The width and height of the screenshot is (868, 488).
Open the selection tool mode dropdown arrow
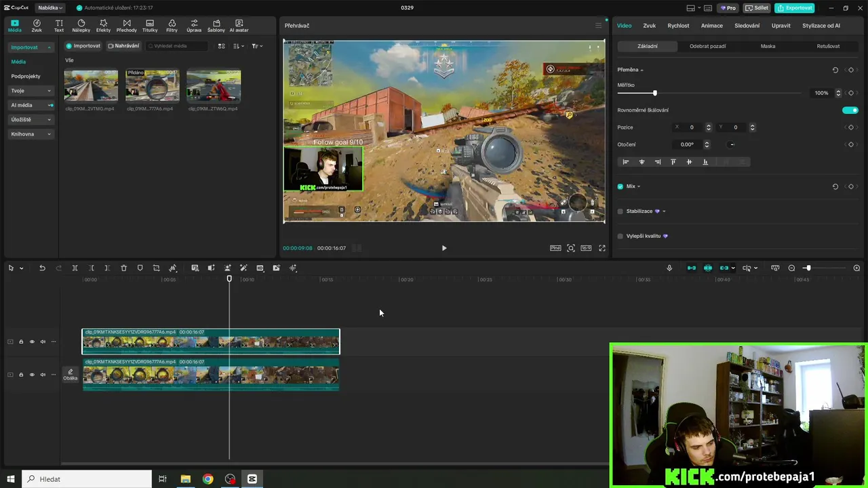[21, 268]
